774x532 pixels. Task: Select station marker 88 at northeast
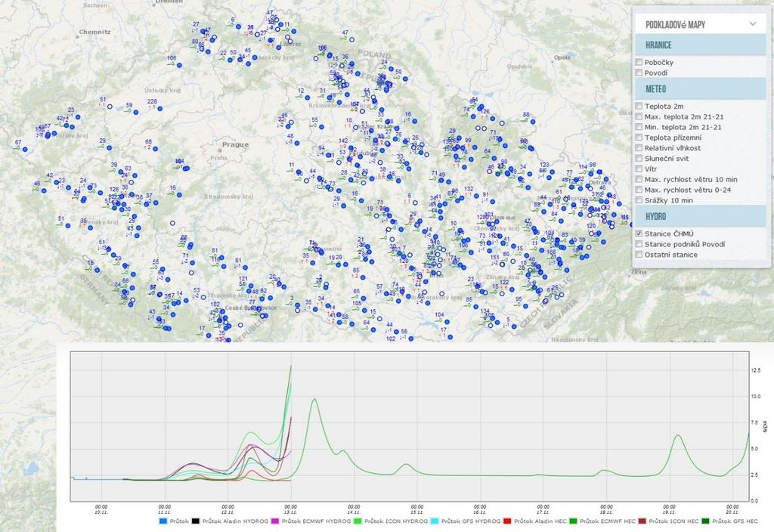tap(533, 122)
